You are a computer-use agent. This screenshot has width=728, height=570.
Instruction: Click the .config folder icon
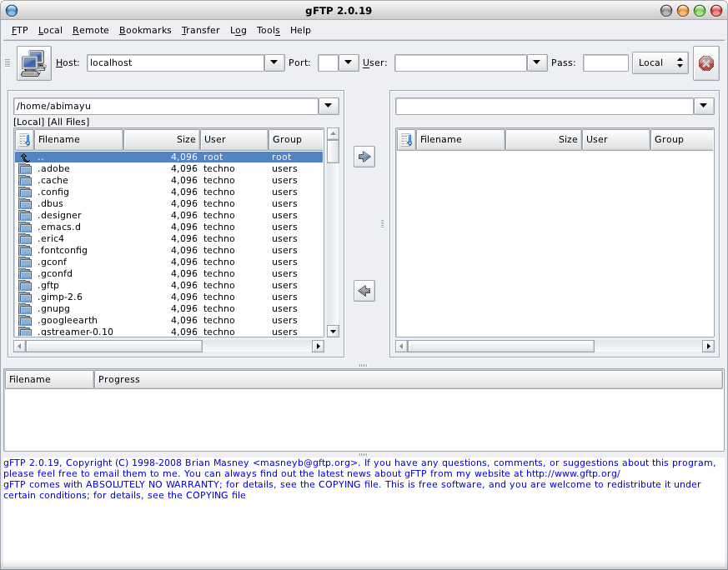pos(25,192)
